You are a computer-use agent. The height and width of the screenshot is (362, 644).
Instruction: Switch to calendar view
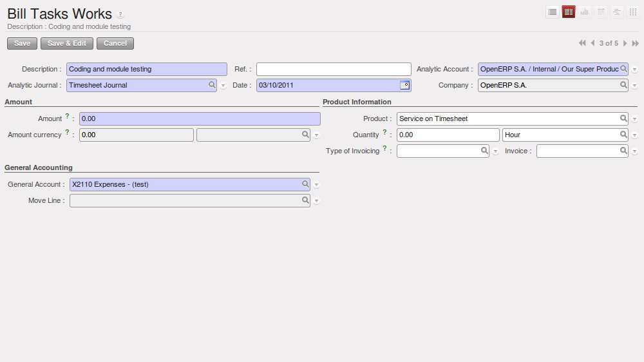pyautogui.click(x=601, y=12)
